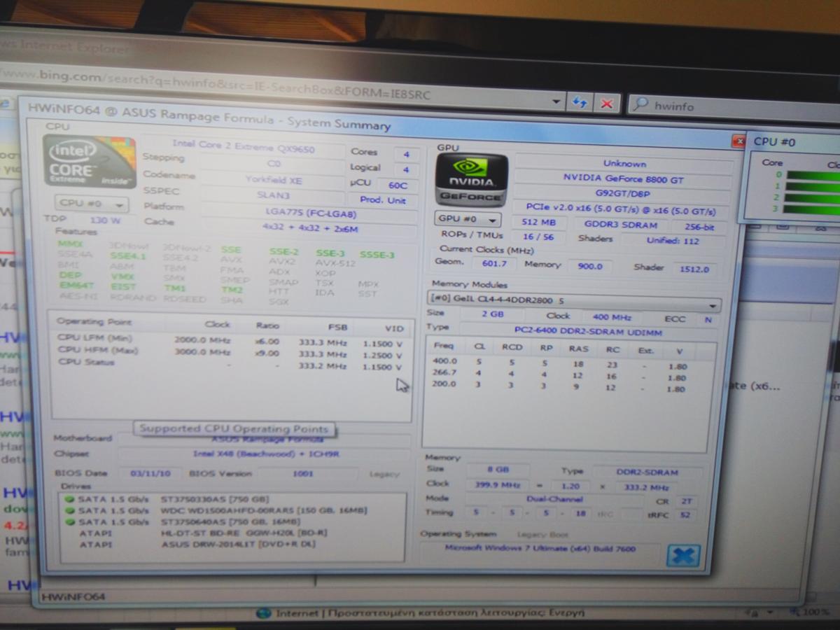Click the magnifier icon in the IE search box
The image size is (840, 630).
click(x=640, y=105)
